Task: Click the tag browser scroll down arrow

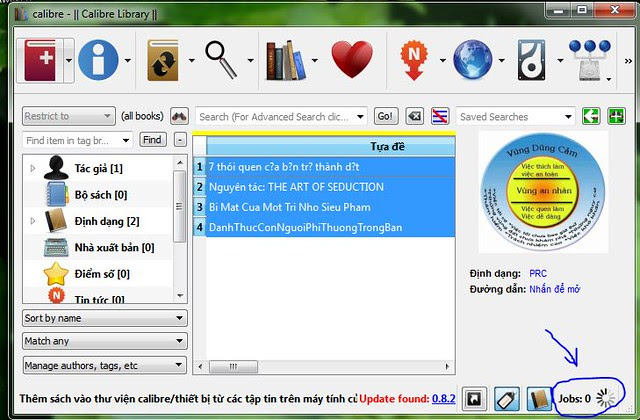Action: pyautogui.click(x=180, y=296)
